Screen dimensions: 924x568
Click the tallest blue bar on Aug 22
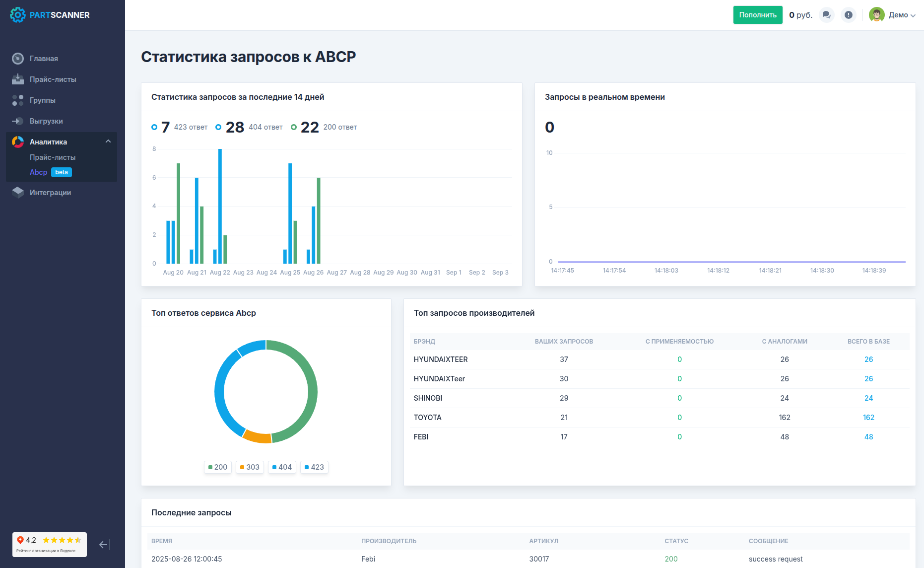click(220, 206)
